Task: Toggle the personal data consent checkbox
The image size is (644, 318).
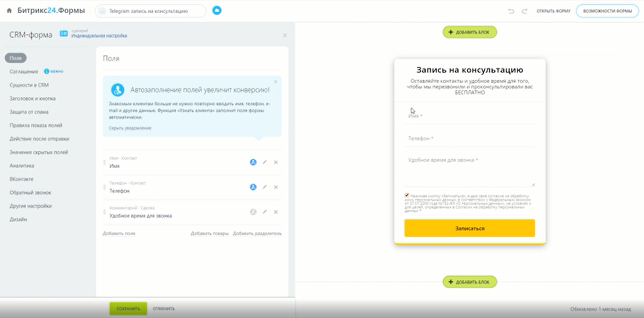Action: point(407,195)
